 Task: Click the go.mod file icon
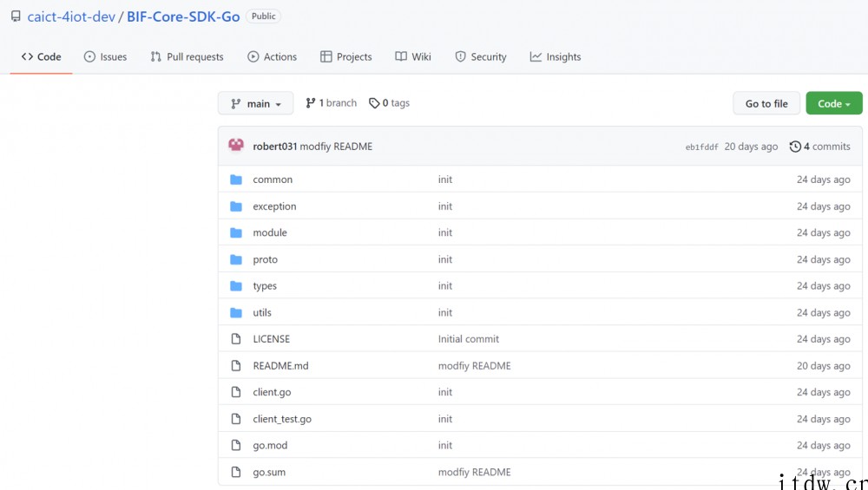click(236, 445)
